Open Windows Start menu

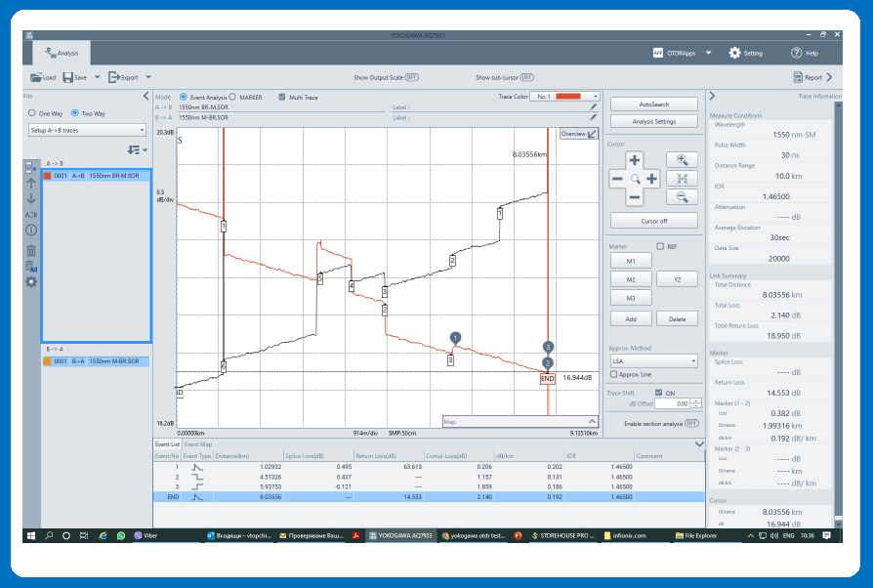(x=31, y=535)
